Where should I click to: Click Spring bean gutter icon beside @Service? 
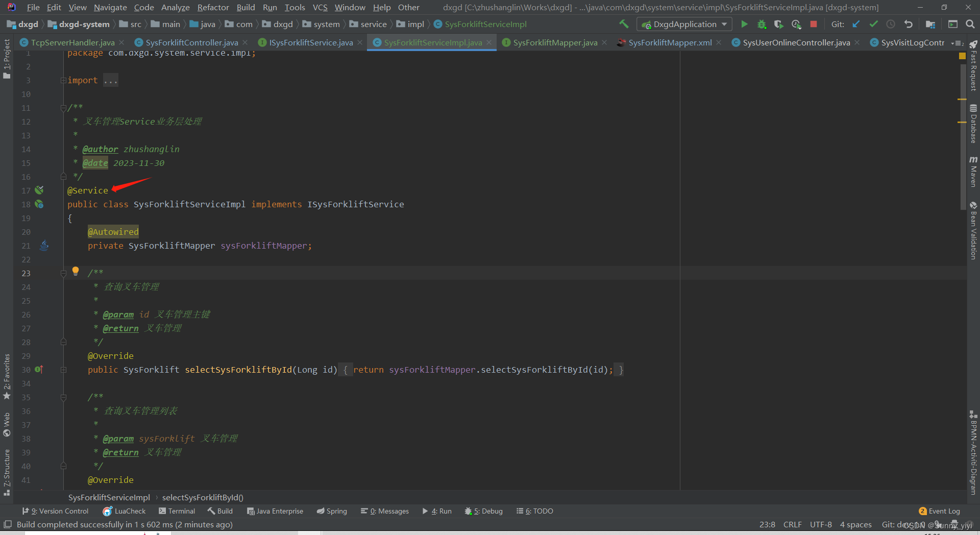coord(39,190)
